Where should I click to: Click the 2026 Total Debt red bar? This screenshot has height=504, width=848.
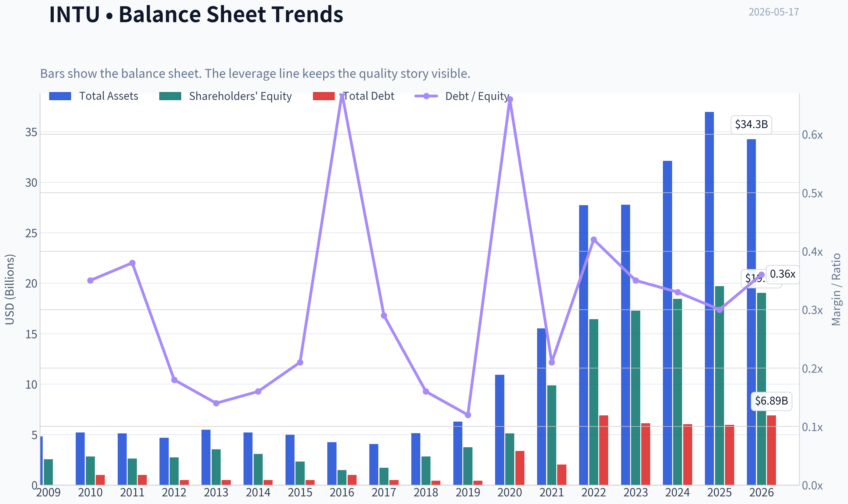coord(771,450)
